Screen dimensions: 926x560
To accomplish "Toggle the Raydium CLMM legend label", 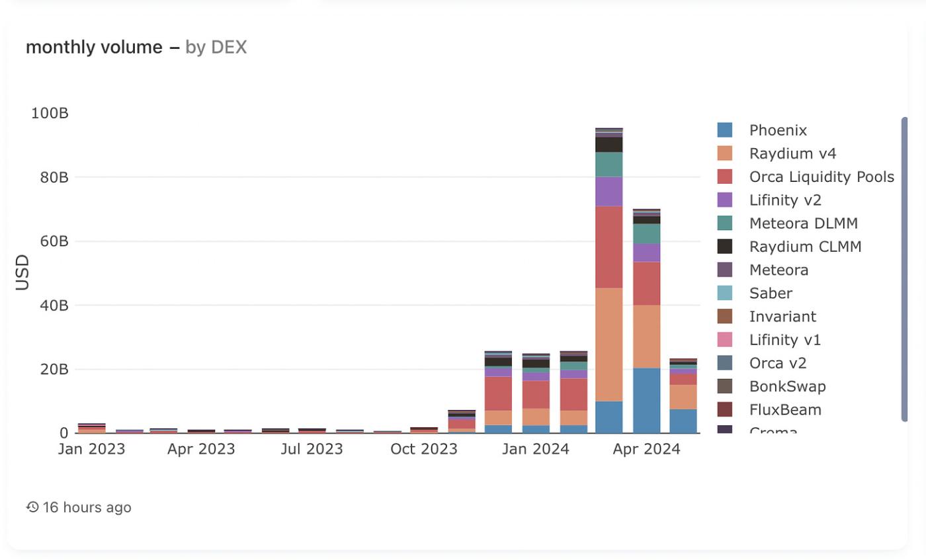I will (805, 247).
